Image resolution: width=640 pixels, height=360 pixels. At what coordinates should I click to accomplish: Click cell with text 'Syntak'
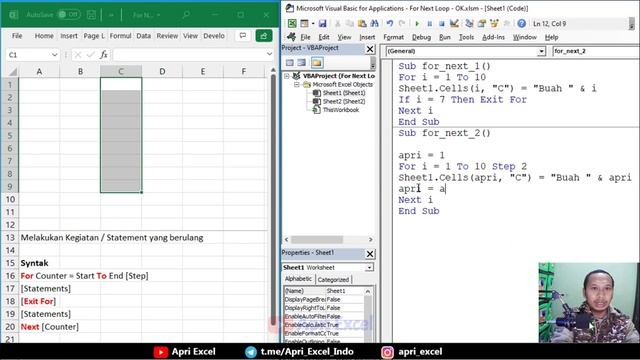(x=34, y=263)
